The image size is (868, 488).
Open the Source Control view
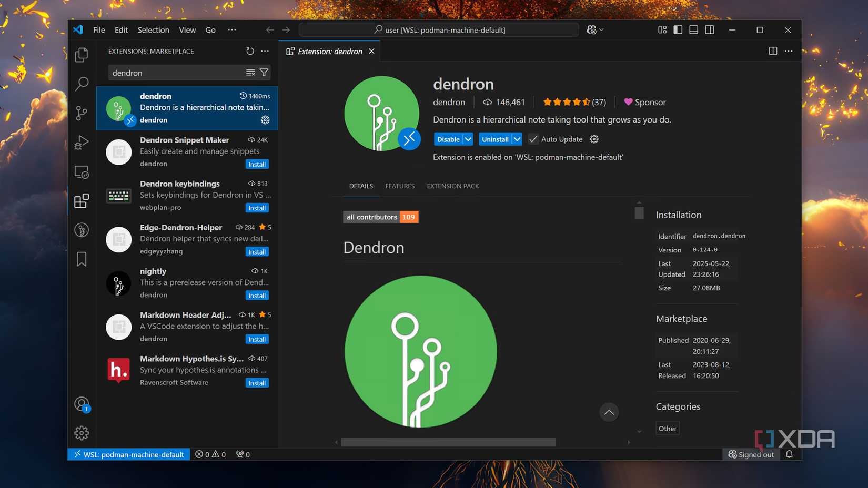pyautogui.click(x=82, y=113)
